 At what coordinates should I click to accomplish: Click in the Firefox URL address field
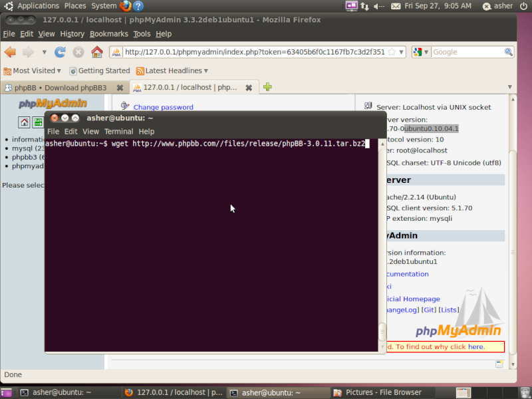[x=255, y=52]
